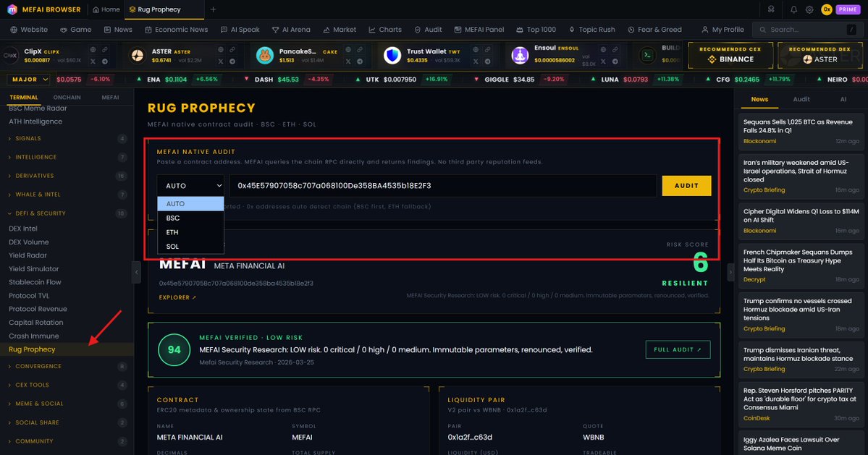868x455 pixels.
Task: Open the AI Arena menu
Action: click(290, 30)
